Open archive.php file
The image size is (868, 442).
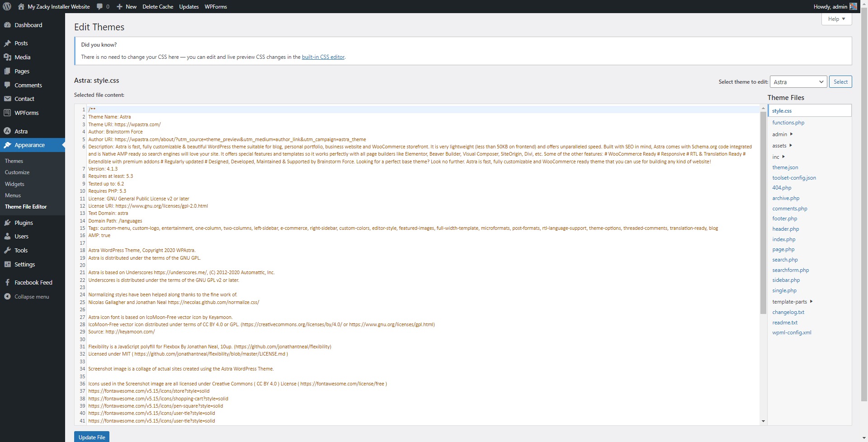[786, 198]
